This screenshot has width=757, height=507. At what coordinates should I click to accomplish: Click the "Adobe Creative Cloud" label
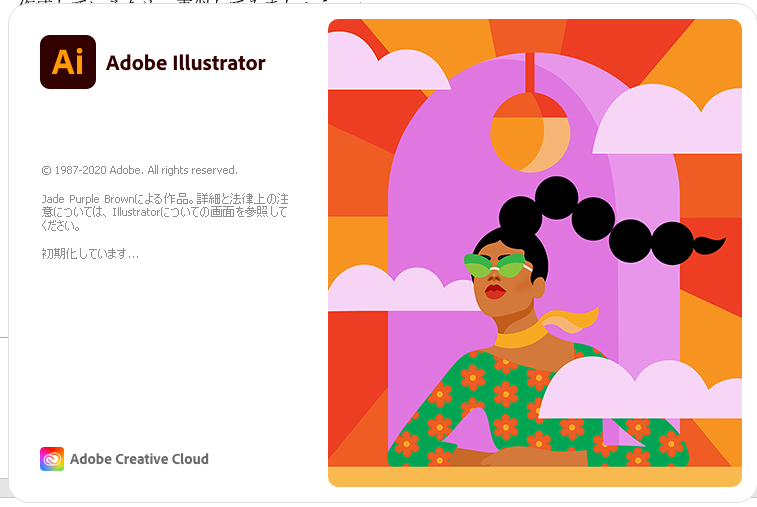click(140, 459)
